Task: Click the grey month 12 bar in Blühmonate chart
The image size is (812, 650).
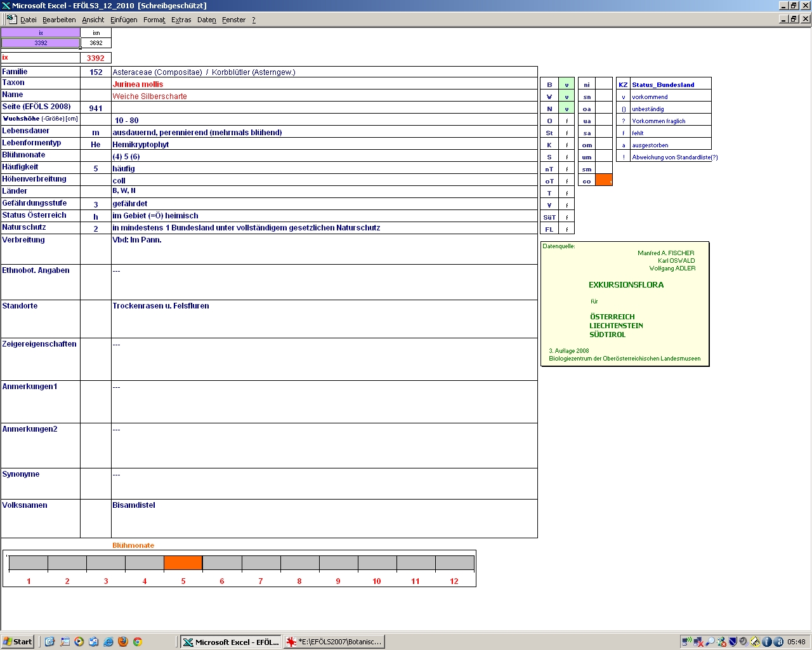Action: point(455,563)
